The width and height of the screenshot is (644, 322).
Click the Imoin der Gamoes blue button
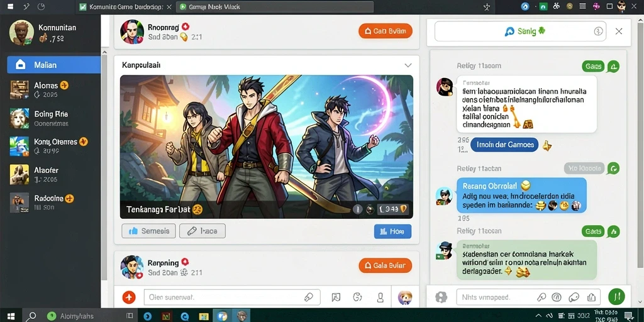click(x=504, y=145)
